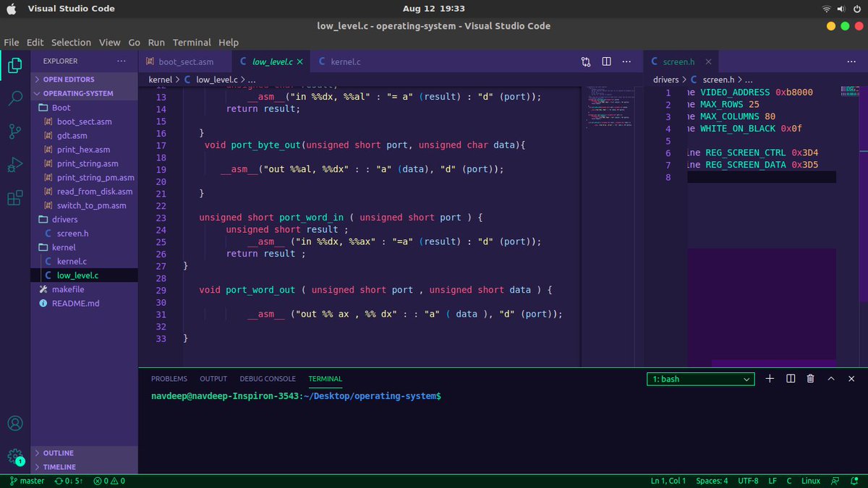Open the Search view in activity bar
Screen dimensions: 868x488
[x=15, y=98]
